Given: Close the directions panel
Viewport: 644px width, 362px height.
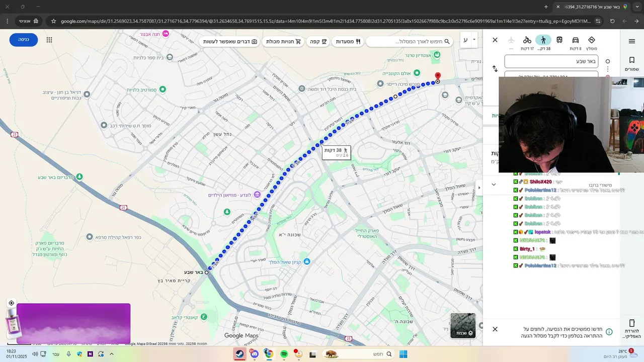Looking at the screenshot, I should click(495, 40).
